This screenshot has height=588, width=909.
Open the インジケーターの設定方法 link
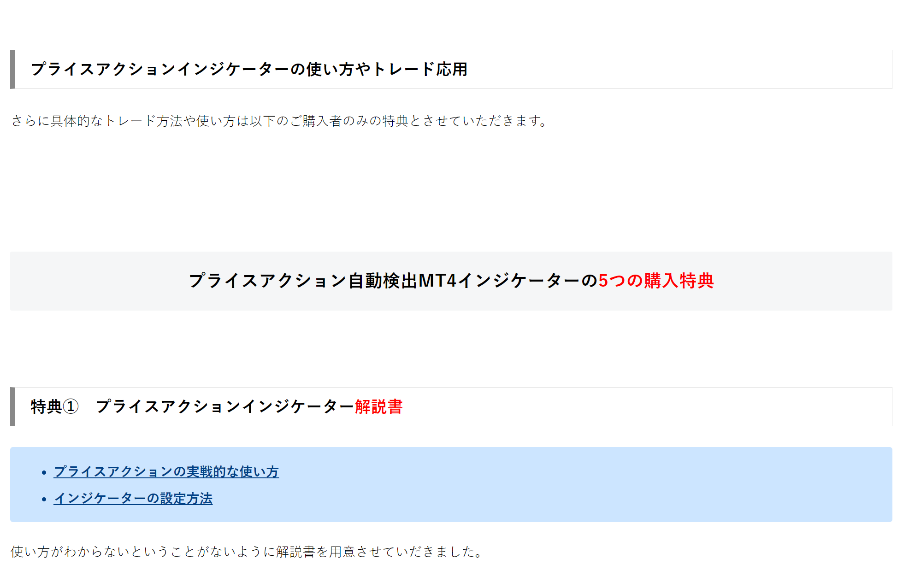click(x=133, y=499)
